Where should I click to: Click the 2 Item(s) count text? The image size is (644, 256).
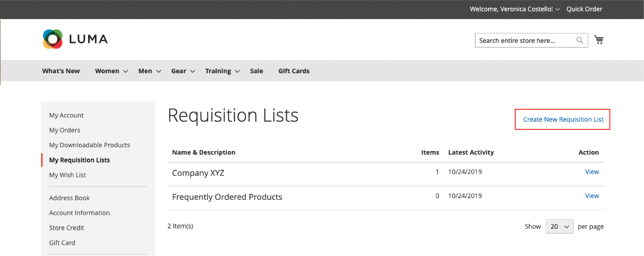click(180, 226)
